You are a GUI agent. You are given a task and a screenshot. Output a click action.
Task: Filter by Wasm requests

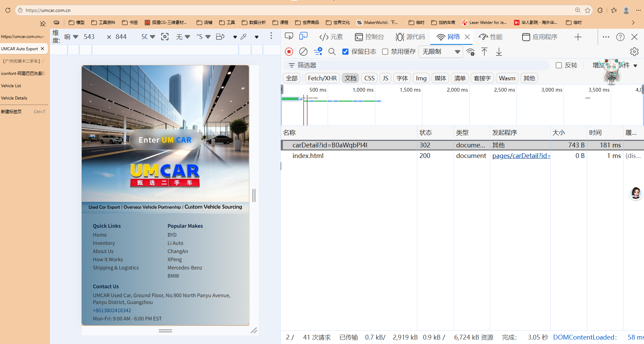click(x=507, y=78)
